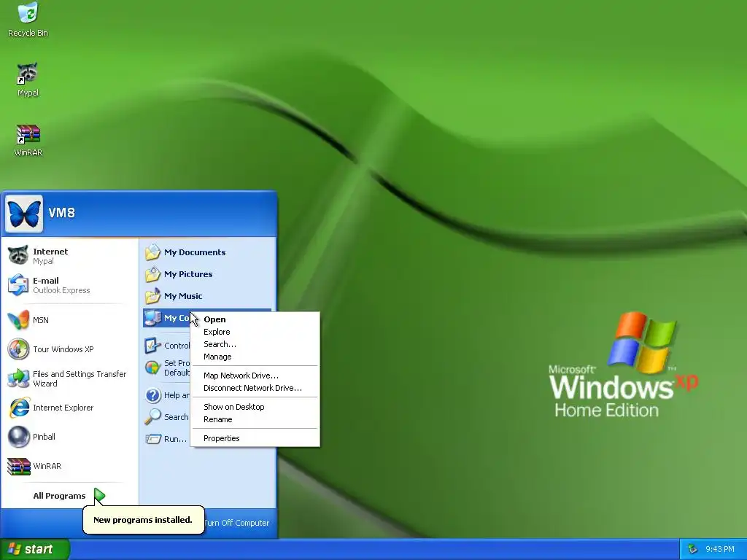747x560 pixels.
Task: Click the VM8 butterfly user picture
Action: click(x=24, y=214)
